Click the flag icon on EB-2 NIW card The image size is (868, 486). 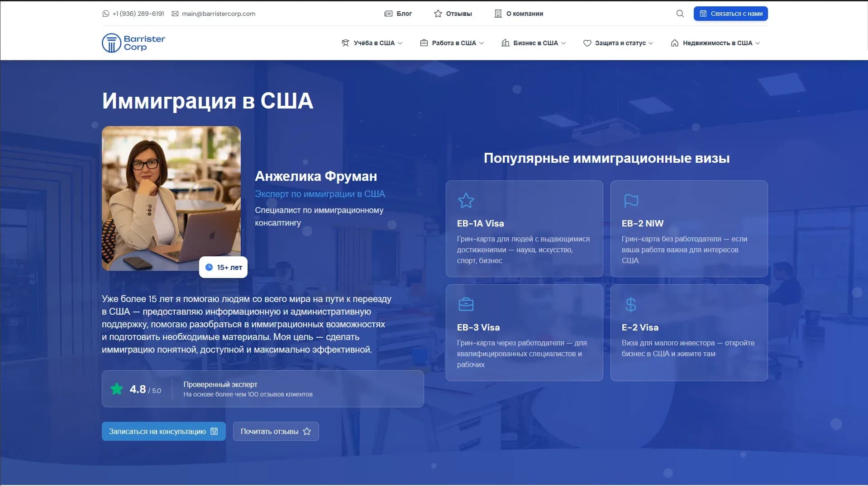click(x=631, y=201)
